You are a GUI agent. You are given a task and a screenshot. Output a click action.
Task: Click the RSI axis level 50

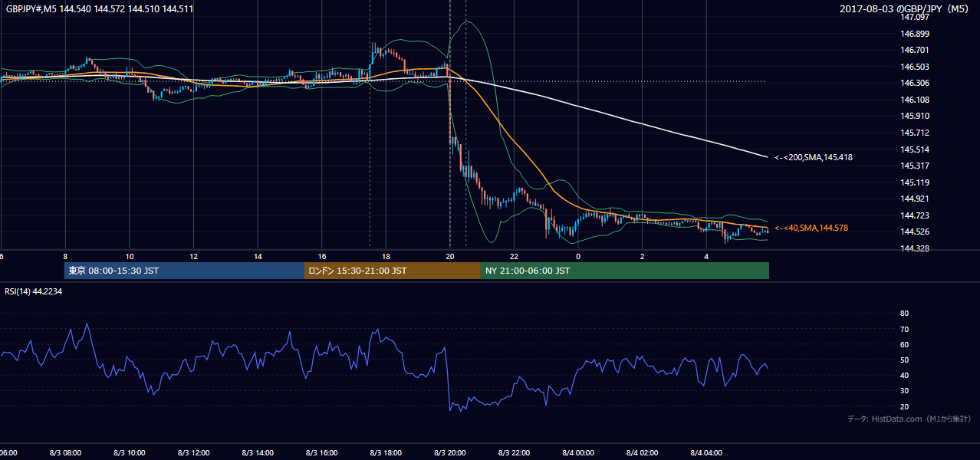904,360
